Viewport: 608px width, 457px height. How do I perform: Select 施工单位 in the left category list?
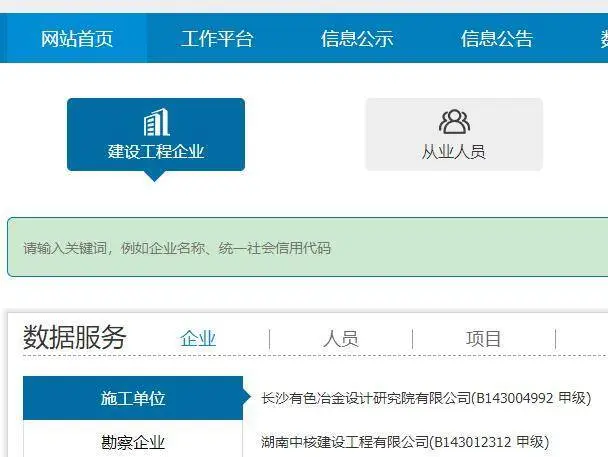point(133,398)
